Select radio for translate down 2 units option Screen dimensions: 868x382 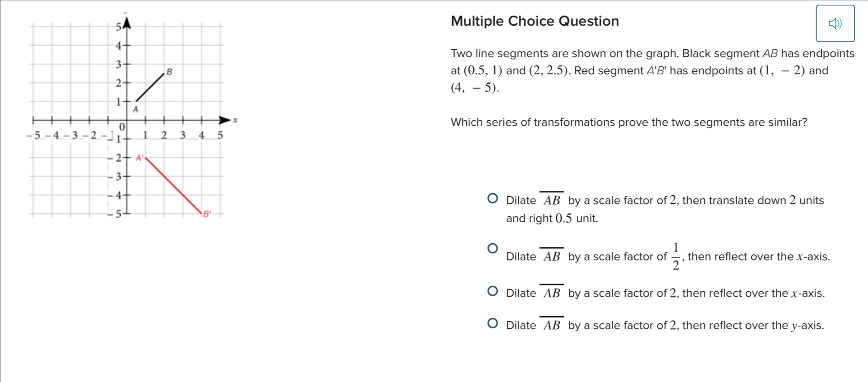(492, 198)
